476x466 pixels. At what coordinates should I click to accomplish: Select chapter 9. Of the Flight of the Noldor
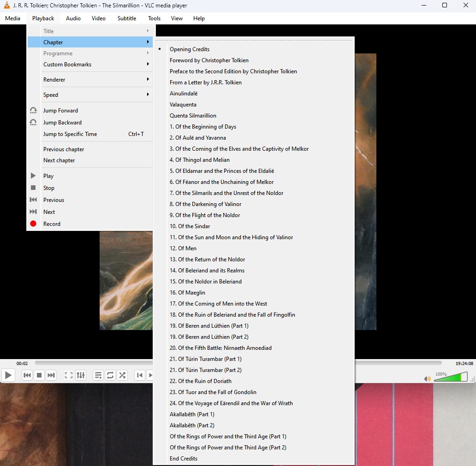254,215
